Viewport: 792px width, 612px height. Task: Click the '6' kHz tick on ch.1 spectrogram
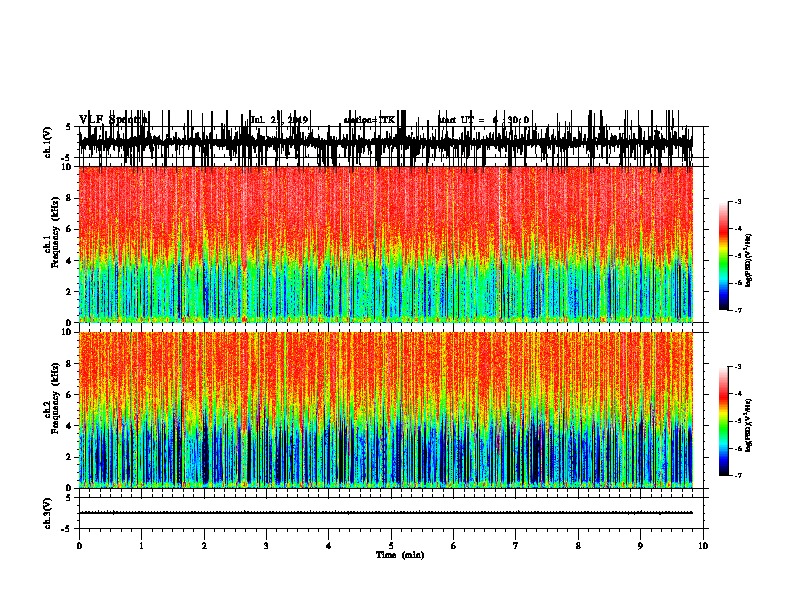[70, 229]
